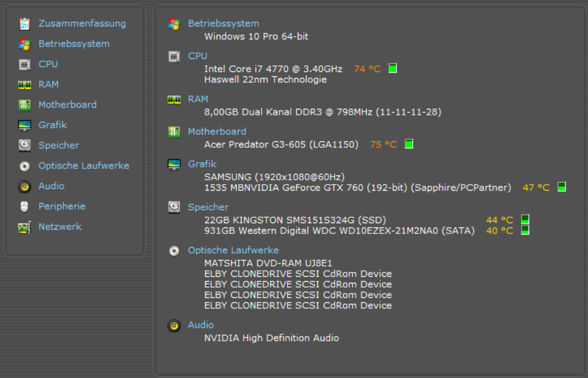Go to Optische Laufwerke in sidebar
Image resolution: width=588 pixels, height=378 pixels.
pos(83,166)
